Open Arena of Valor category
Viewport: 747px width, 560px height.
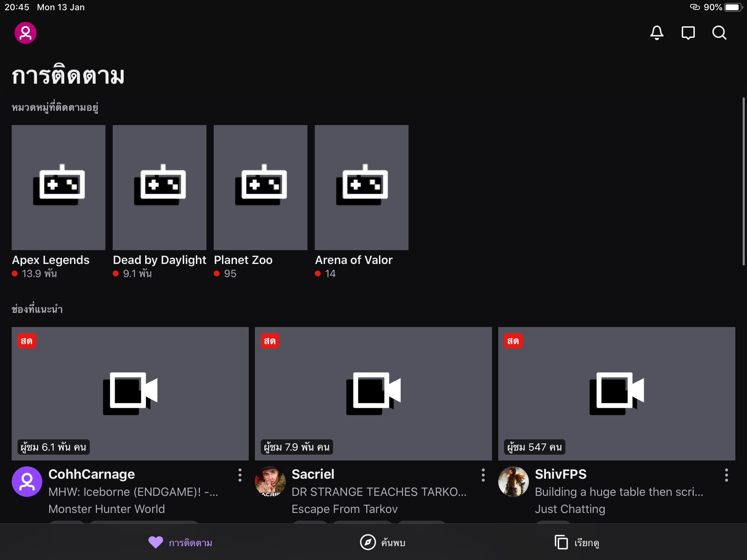tap(361, 187)
